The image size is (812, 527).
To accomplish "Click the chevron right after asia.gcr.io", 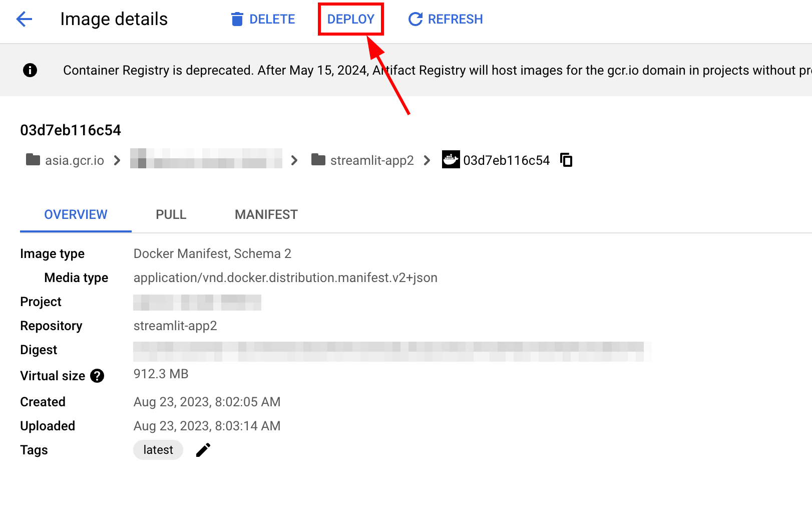I will [x=117, y=160].
